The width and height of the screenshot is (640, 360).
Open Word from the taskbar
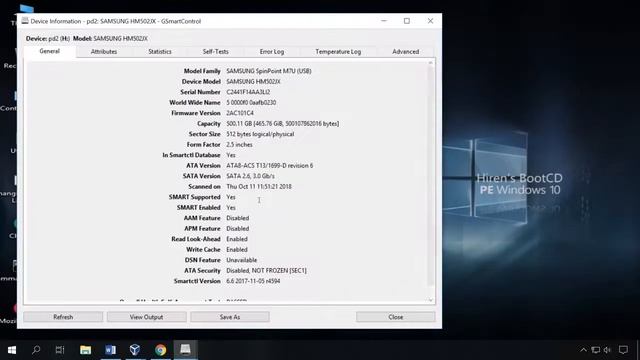click(110, 350)
